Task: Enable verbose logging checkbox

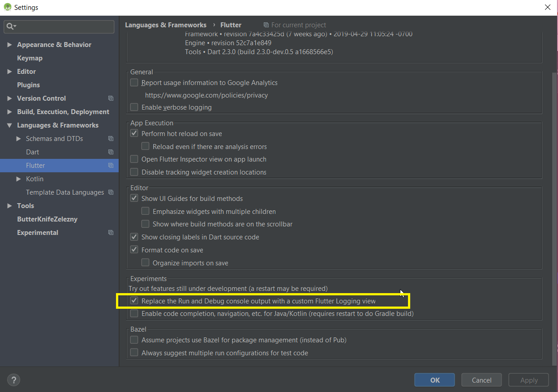Action: pyautogui.click(x=134, y=107)
